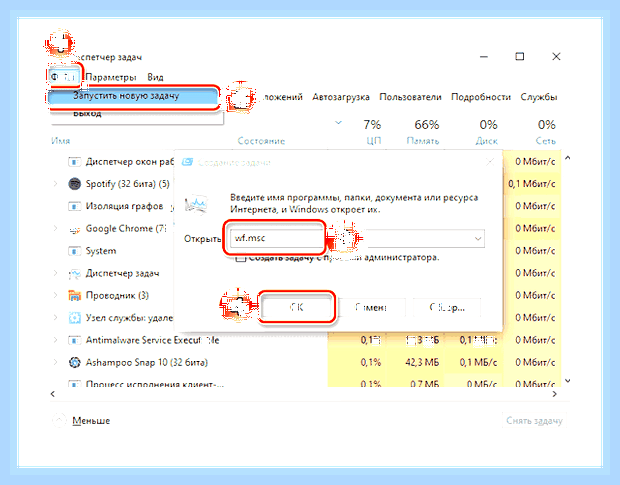The image size is (620, 485).
Task: Click the vertical scrollbar down arrow
Action: (x=568, y=381)
